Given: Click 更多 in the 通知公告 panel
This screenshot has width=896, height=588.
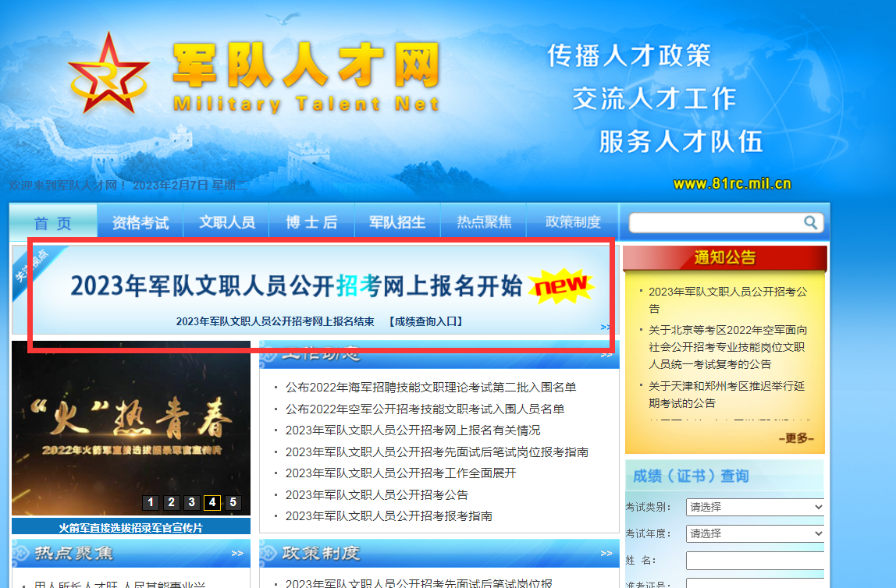Looking at the screenshot, I should [x=796, y=437].
